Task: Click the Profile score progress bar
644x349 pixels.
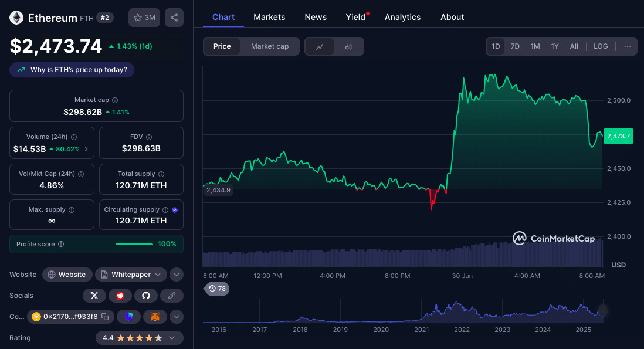Action: click(x=134, y=244)
